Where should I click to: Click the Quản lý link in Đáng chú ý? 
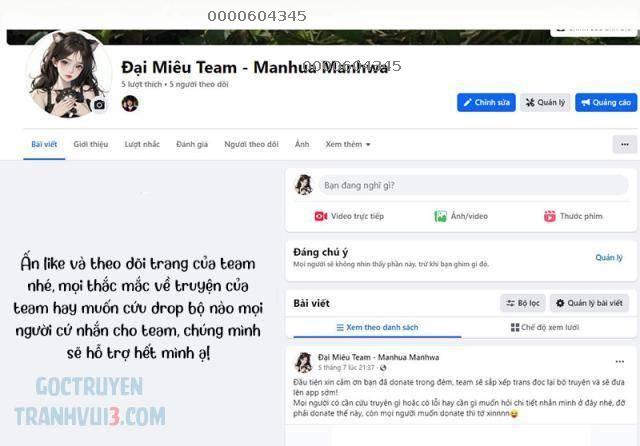click(609, 258)
